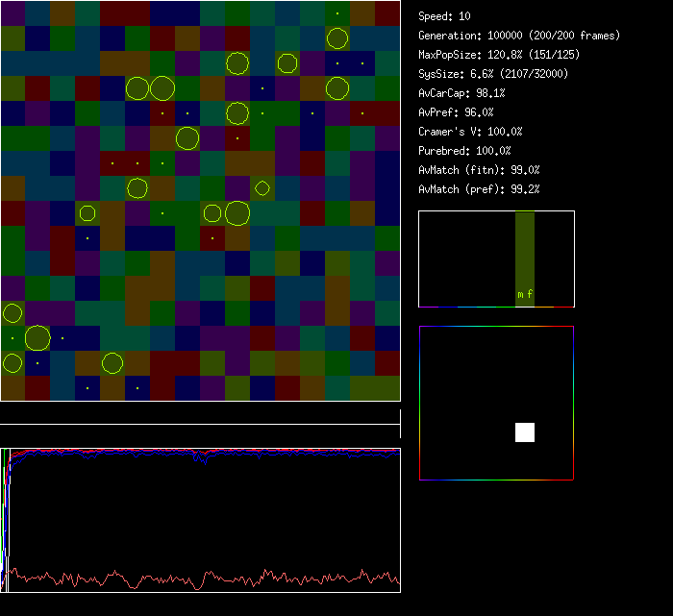The height and width of the screenshot is (616, 673).
Task: Click the 'f' label in the histogram
Action: (x=530, y=294)
